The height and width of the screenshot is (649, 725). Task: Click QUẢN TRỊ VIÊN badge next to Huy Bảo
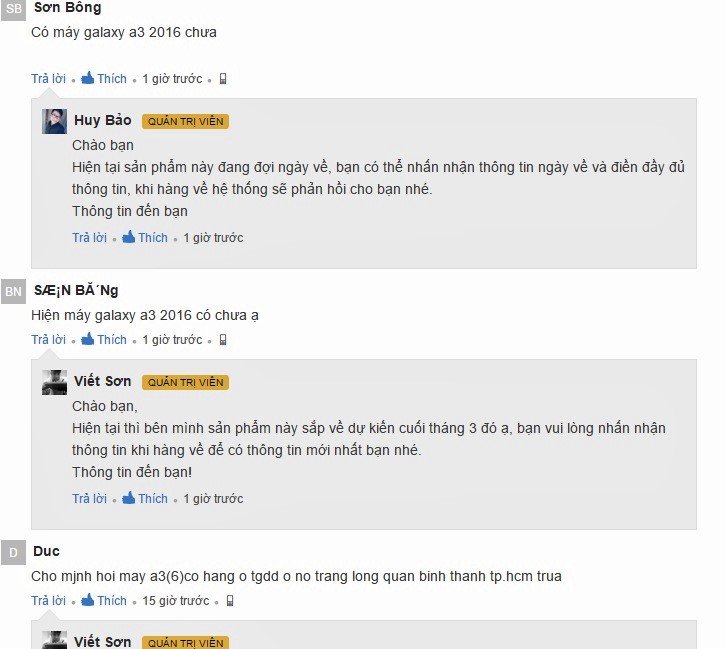[x=185, y=122]
